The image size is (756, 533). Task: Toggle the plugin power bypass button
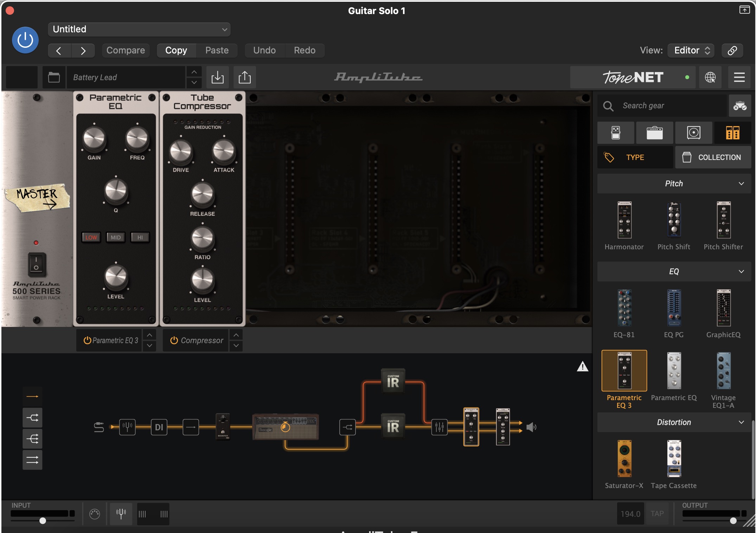pos(25,40)
